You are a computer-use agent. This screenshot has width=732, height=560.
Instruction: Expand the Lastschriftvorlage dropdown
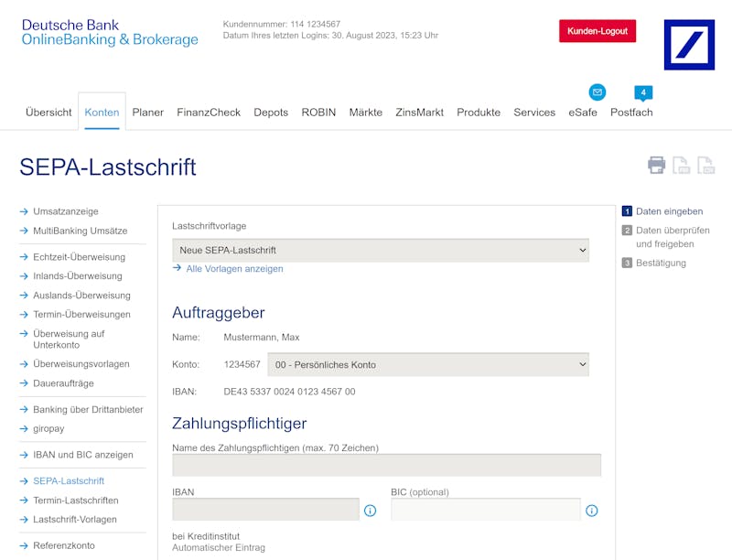tap(381, 250)
